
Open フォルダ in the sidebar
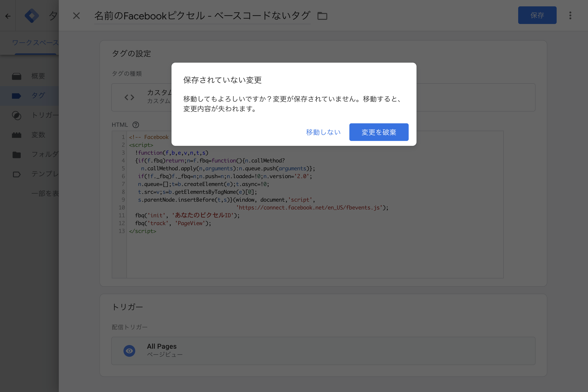(30, 154)
